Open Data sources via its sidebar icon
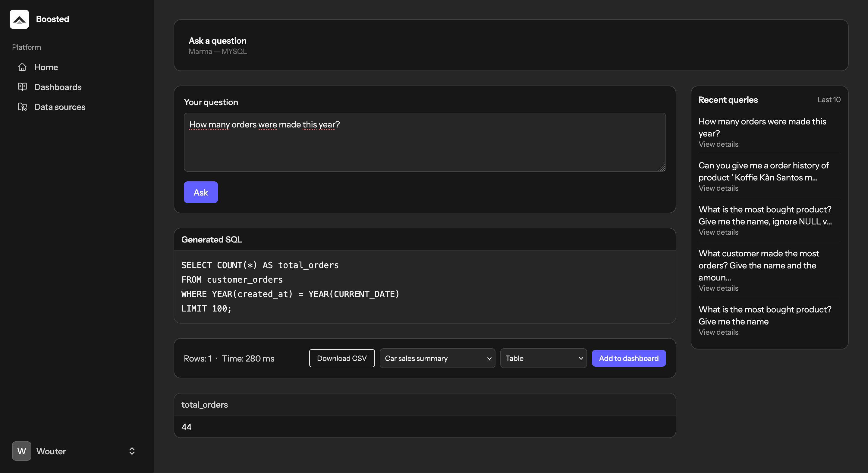This screenshot has height=473, width=868. pos(22,107)
